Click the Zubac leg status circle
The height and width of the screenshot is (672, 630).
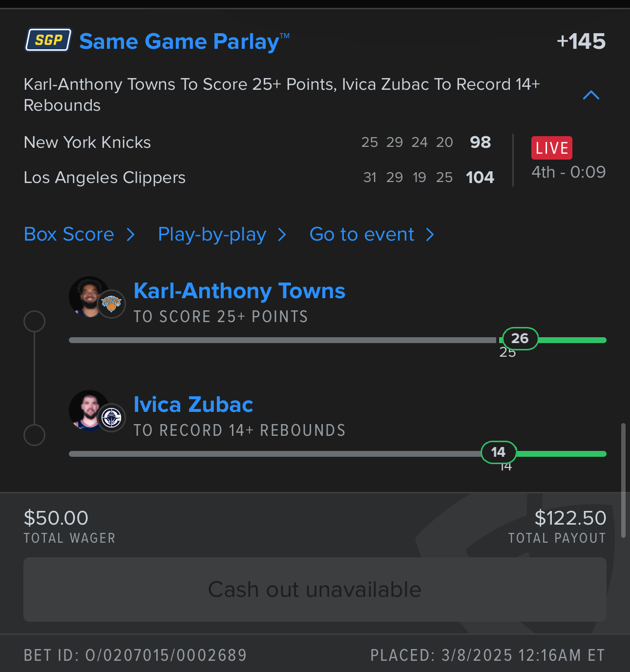click(x=35, y=435)
